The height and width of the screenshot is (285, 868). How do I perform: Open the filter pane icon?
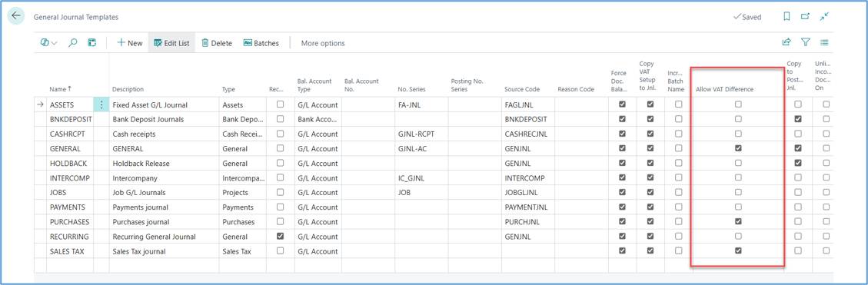coord(806,42)
